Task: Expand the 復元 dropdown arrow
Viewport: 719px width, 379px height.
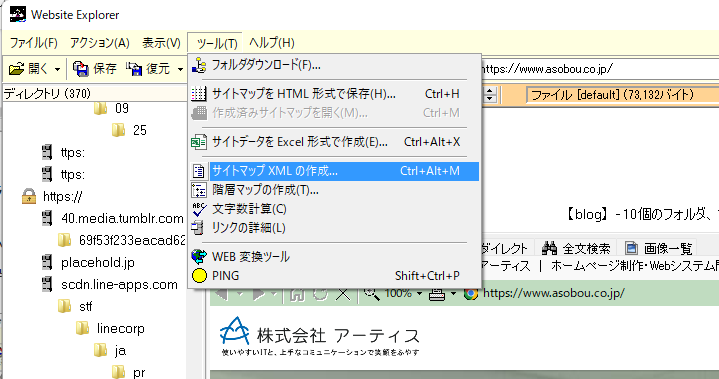Action: point(181,70)
